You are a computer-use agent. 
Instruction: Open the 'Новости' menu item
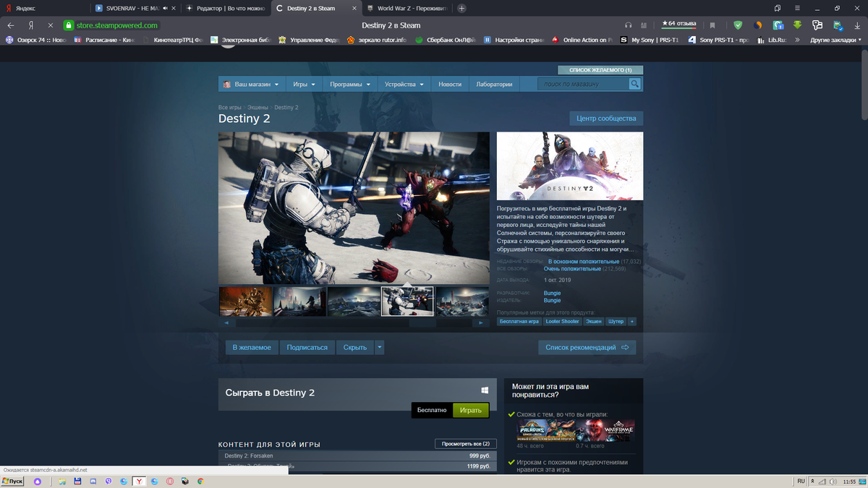[449, 83]
